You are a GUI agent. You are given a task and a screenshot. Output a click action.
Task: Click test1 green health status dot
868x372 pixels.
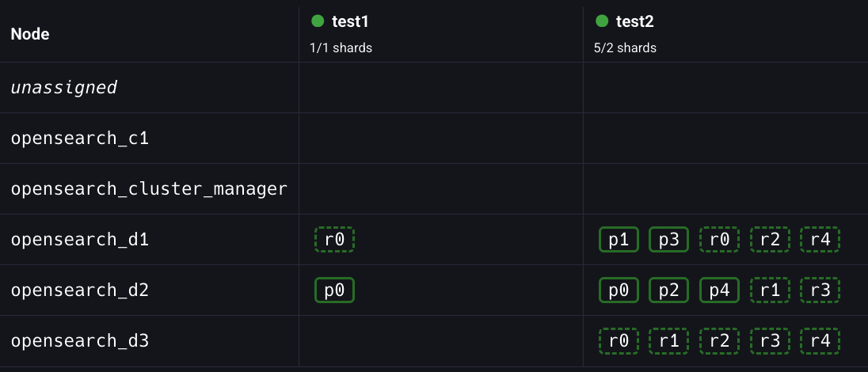[x=318, y=21]
